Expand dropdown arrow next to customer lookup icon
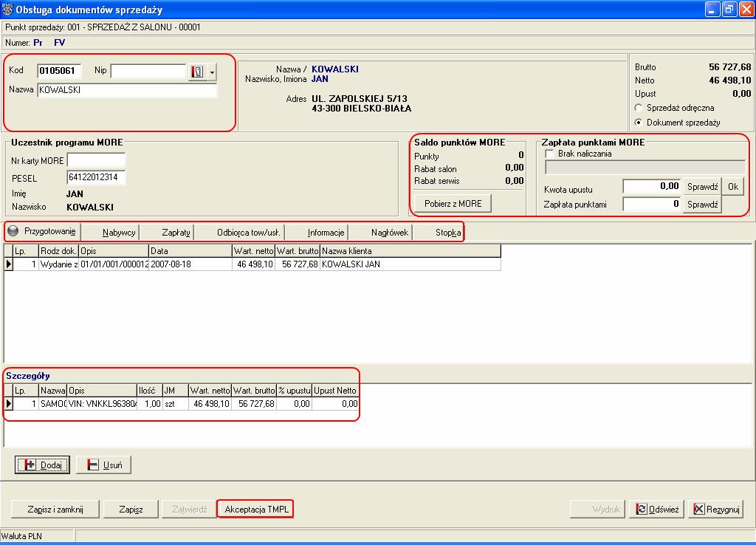Image resolution: width=756 pixels, height=545 pixels. pos(212,72)
